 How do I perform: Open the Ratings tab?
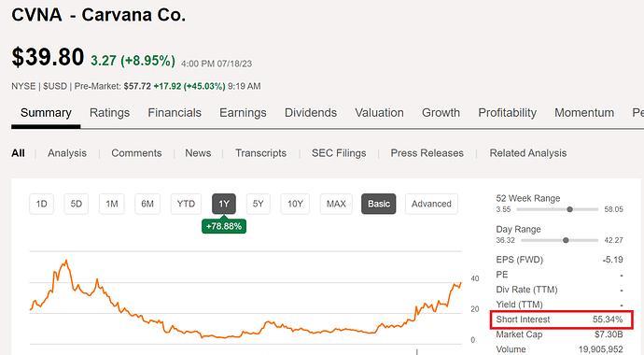[x=109, y=113]
